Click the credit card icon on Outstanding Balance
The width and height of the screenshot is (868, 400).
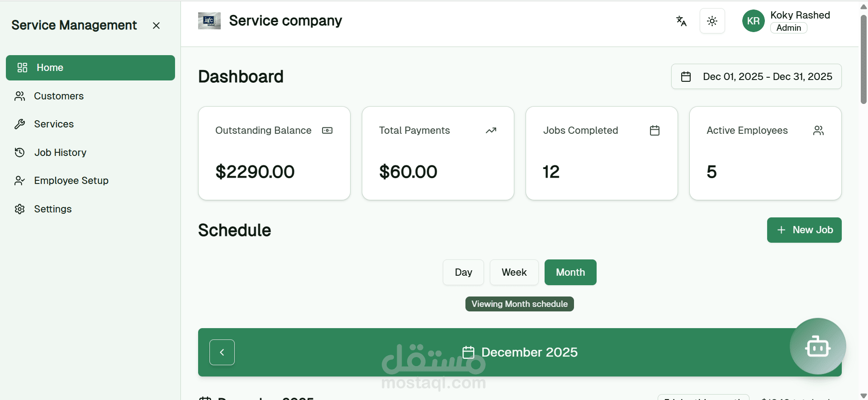coord(327,131)
